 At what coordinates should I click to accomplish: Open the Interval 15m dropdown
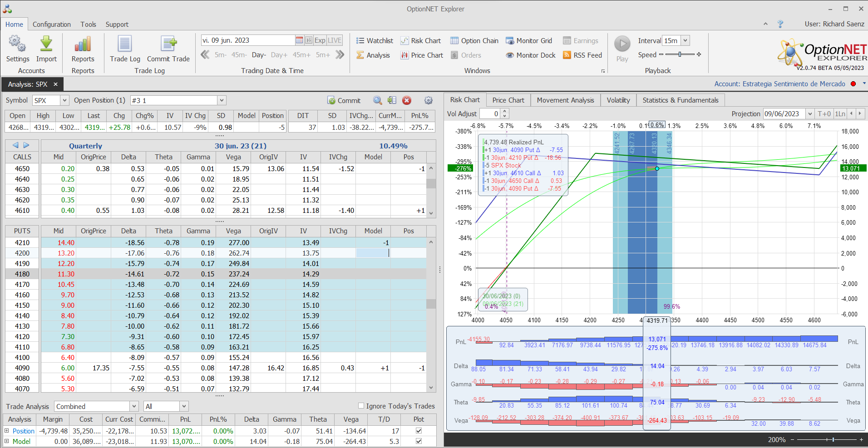click(685, 40)
